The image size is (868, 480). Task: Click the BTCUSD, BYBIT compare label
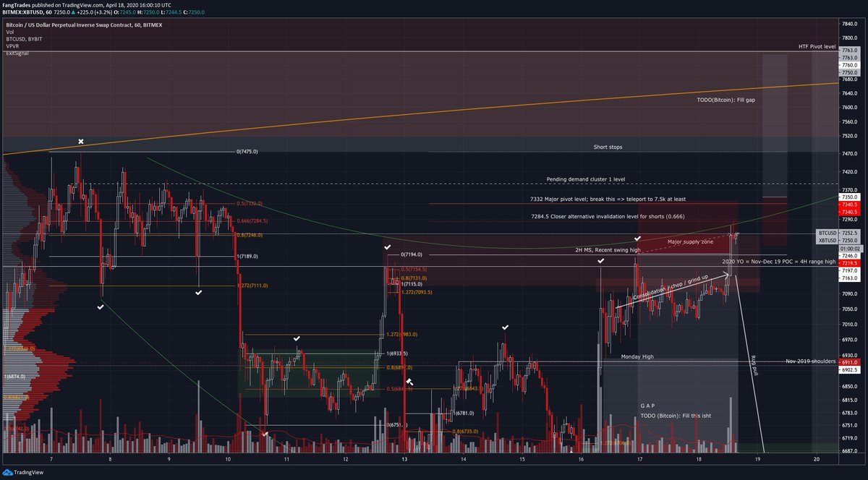point(24,39)
